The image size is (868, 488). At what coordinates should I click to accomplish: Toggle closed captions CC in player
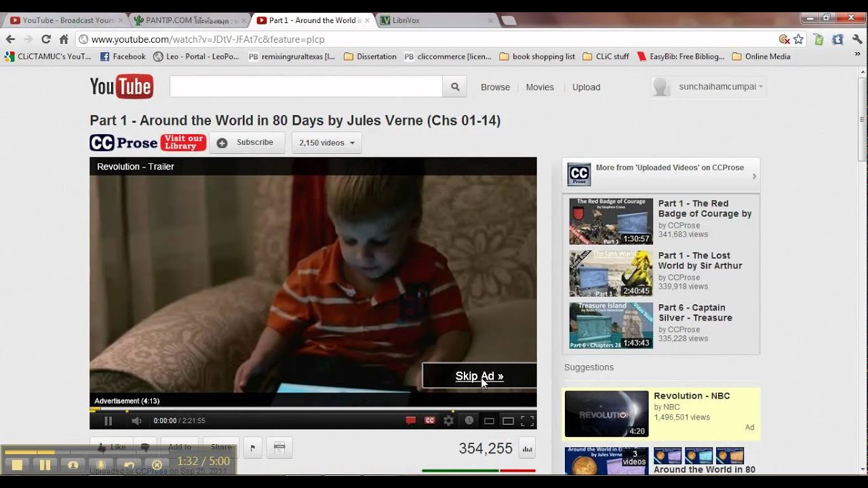429,421
